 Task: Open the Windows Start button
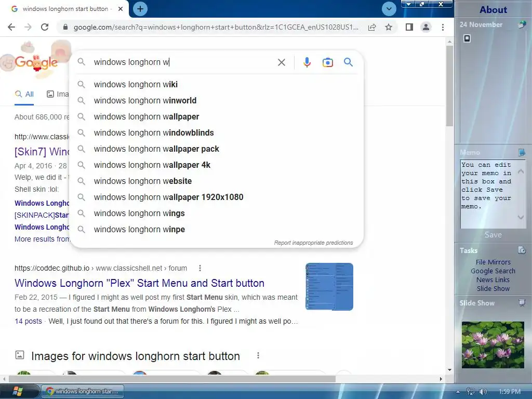click(x=18, y=391)
